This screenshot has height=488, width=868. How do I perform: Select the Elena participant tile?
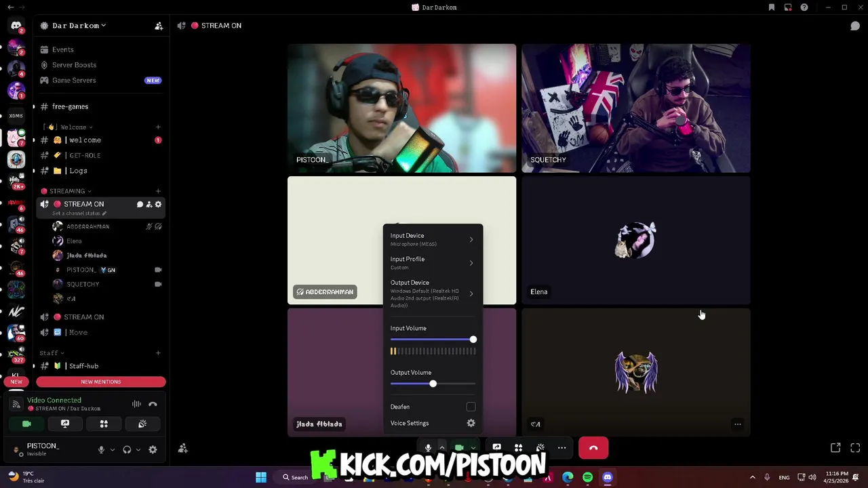[x=636, y=241]
